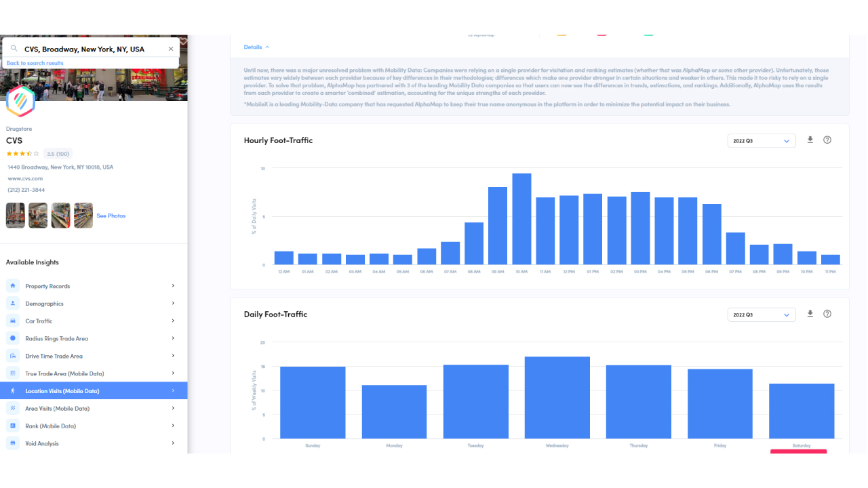The width and height of the screenshot is (868, 488).
Task: Click the Car Traffic car icon
Action: (13, 321)
